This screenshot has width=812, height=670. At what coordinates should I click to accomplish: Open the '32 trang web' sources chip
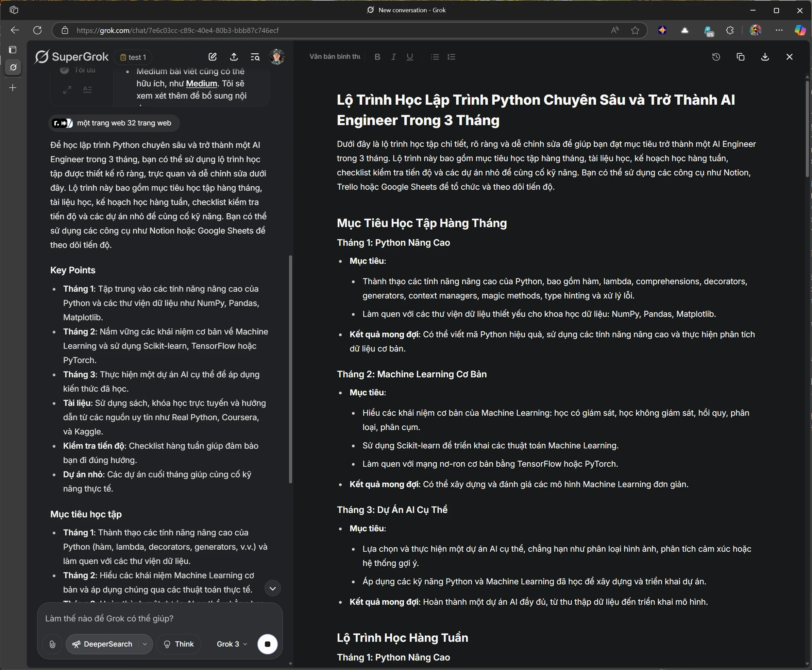[x=114, y=123]
